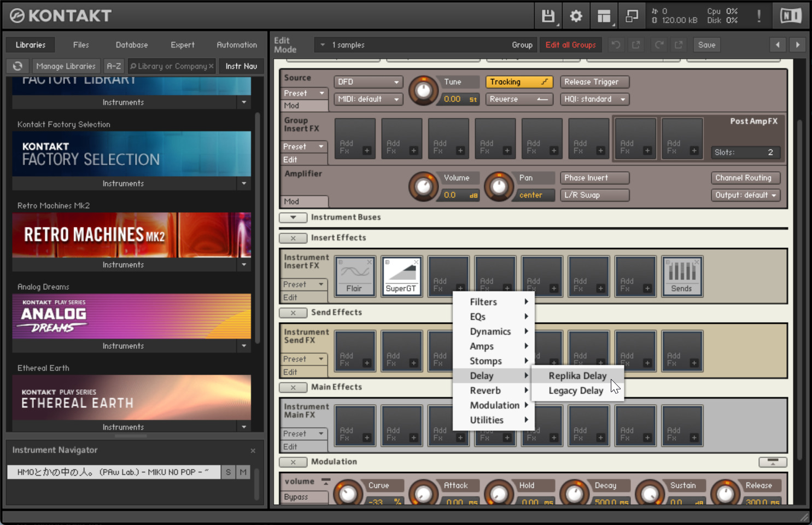
Task: Click the volume envelope mod icon
Action: (x=326, y=482)
